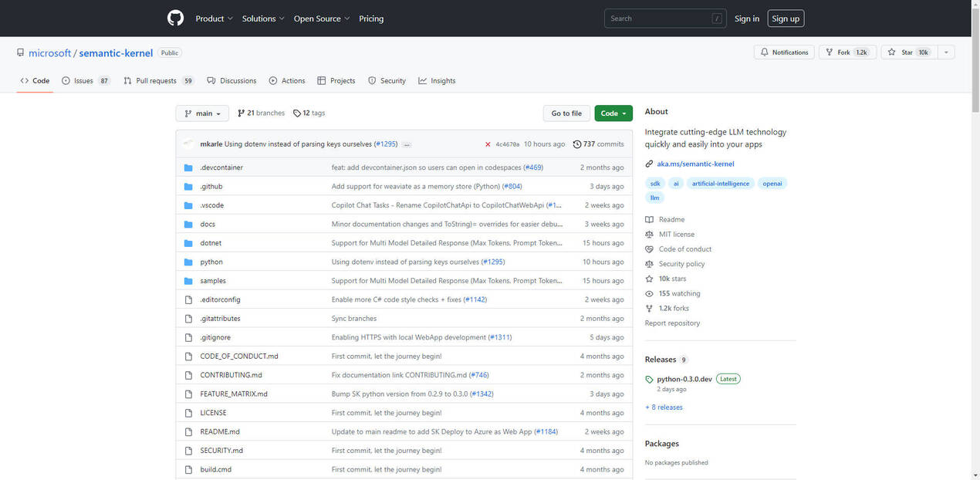Open README.md file
This screenshot has height=480, width=980.
coord(220,432)
